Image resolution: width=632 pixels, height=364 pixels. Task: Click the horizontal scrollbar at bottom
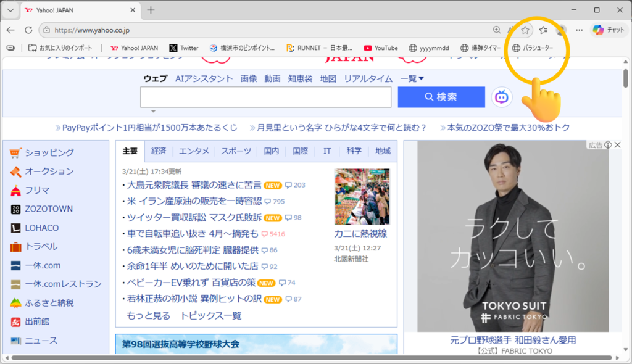[x=309, y=358]
